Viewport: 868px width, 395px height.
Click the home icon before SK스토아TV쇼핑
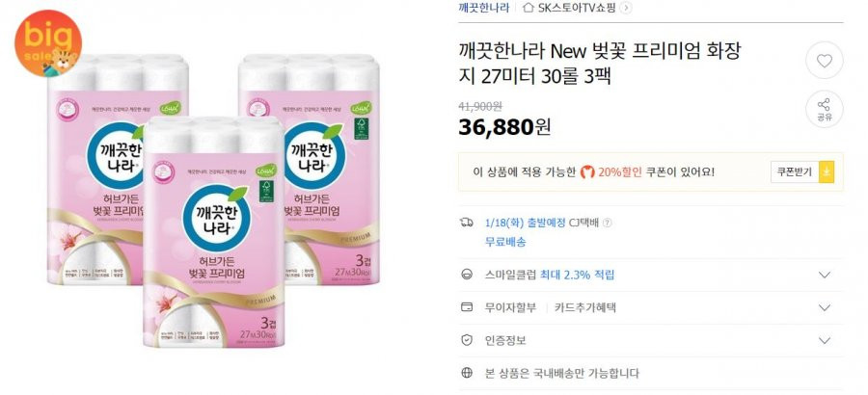529,7
